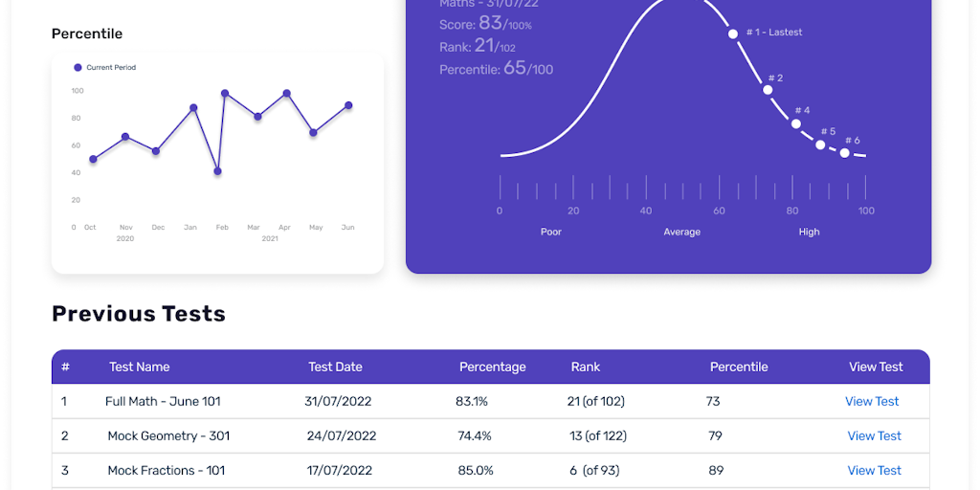This screenshot has height=490, width=980.
Task: Click the Oct data point on percentile chart
Action: pyautogui.click(x=93, y=159)
